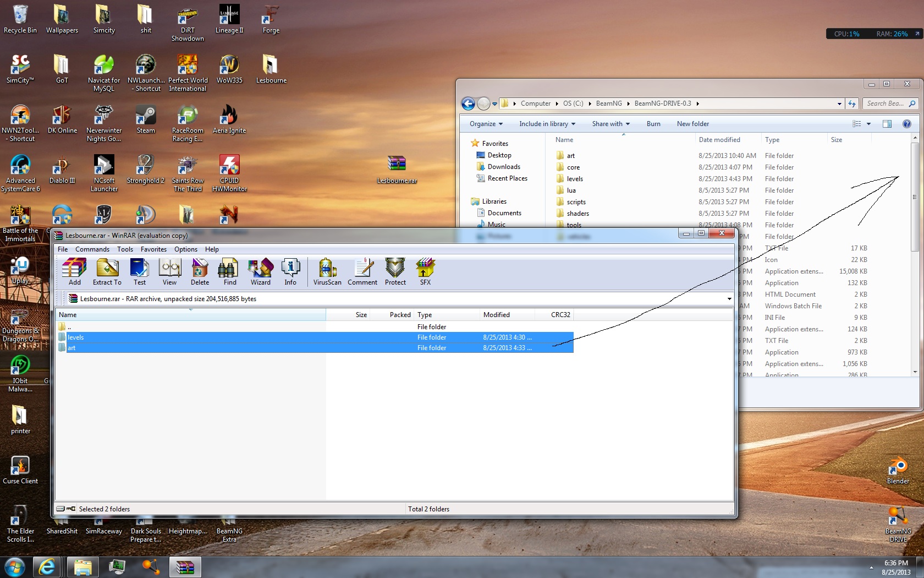The height and width of the screenshot is (578, 924).
Task: Open the Tools menu in WinRAR
Action: (x=125, y=249)
